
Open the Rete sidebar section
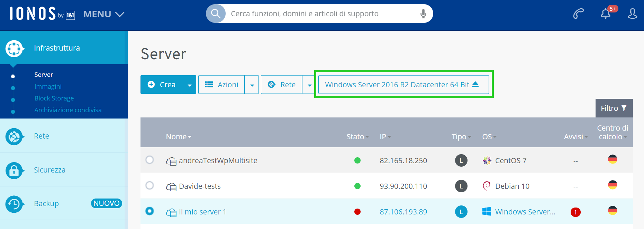[x=64, y=136]
